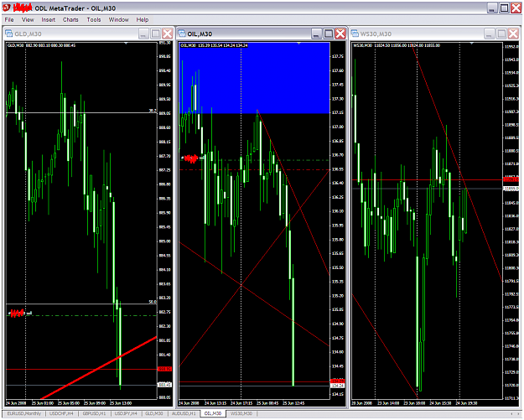Click the tab bar left scroll arrow
This screenshot has width=524, height=420.
511,414
